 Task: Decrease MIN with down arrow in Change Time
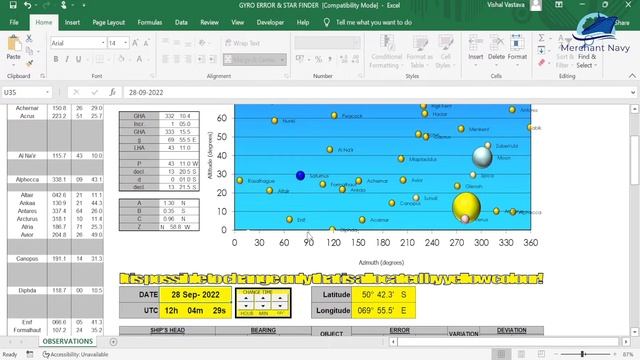[263, 305]
